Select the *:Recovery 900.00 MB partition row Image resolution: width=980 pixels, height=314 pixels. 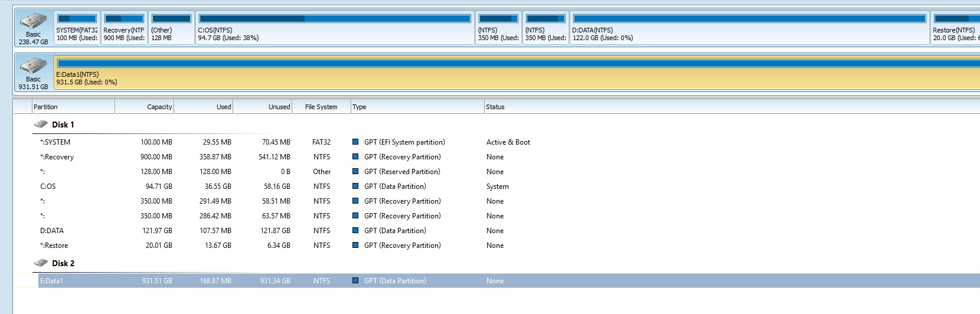pyautogui.click(x=57, y=157)
